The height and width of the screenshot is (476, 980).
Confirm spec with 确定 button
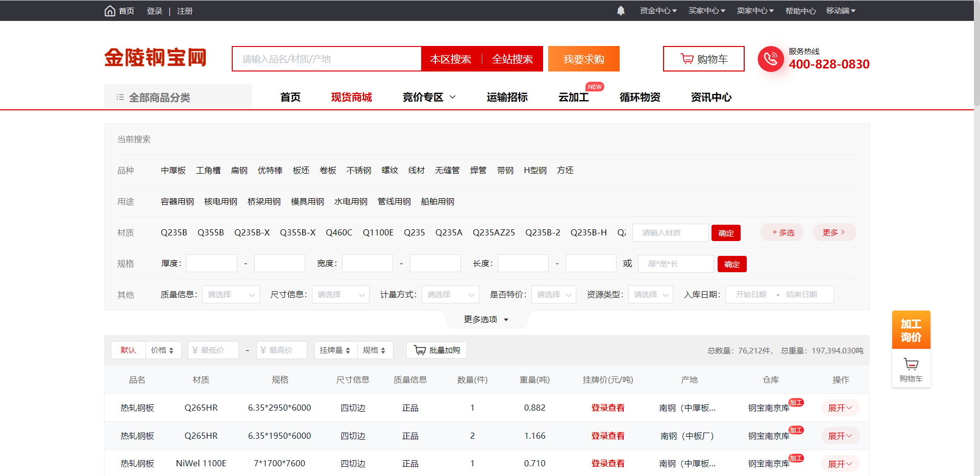(732, 264)
